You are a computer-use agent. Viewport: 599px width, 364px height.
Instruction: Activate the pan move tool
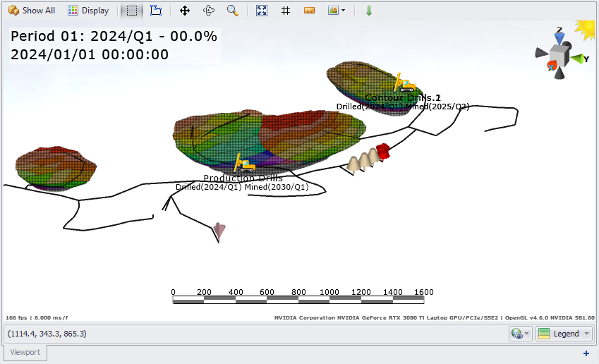[185, 11]
